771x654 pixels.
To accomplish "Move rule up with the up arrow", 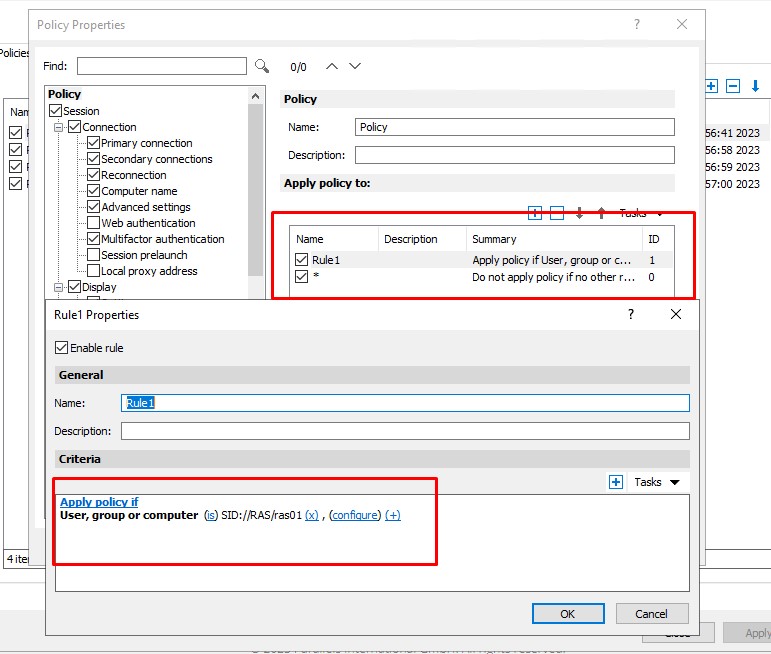I will coord(601,213).
